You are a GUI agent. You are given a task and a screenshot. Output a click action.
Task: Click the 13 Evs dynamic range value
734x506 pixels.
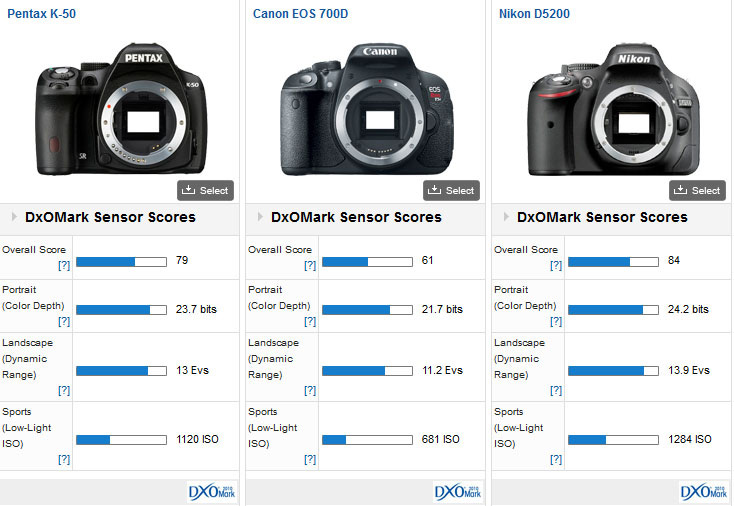click(x=192, y=370)
